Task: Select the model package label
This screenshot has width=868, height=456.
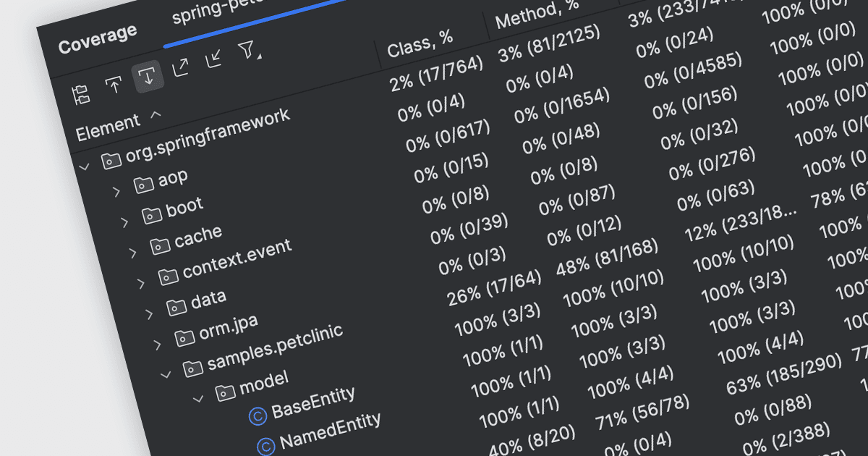Action: (x=263, y=384)
